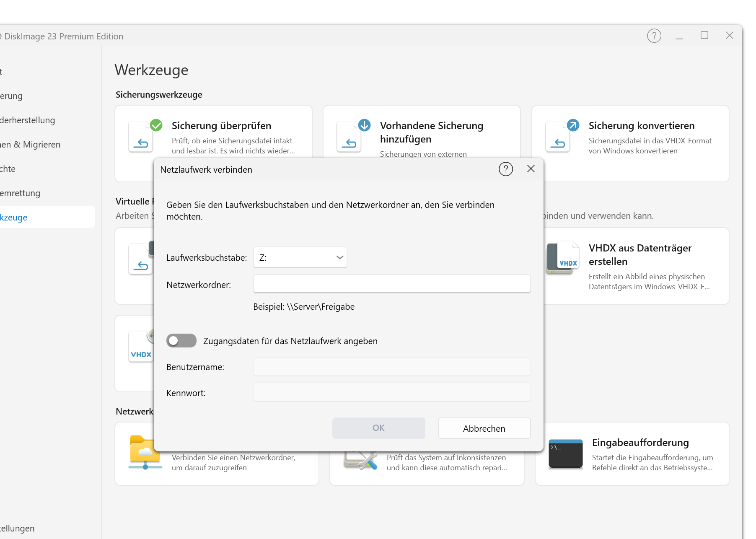The image size is (756, 539).
Task: Open VHDX aus Datenträger erstellen title
Action: [640, 255]
